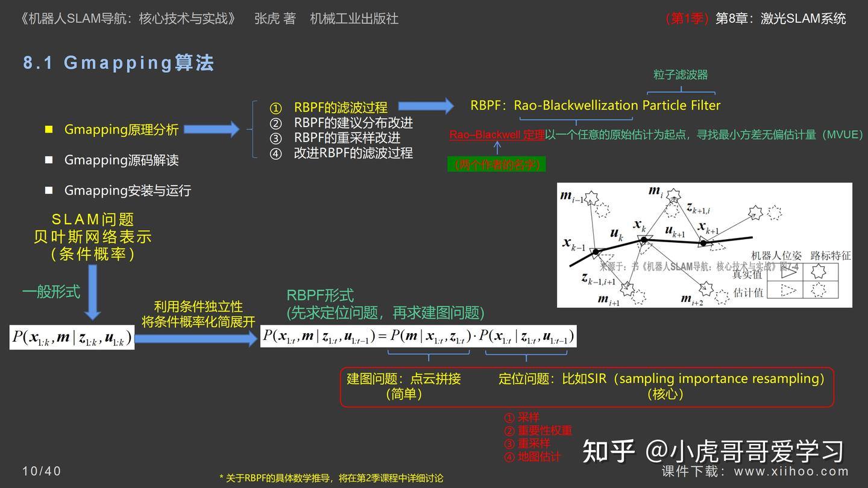This screenshot has width=868, height=488.
Task: Click the author name "张虎 著"
Action: 275,19
